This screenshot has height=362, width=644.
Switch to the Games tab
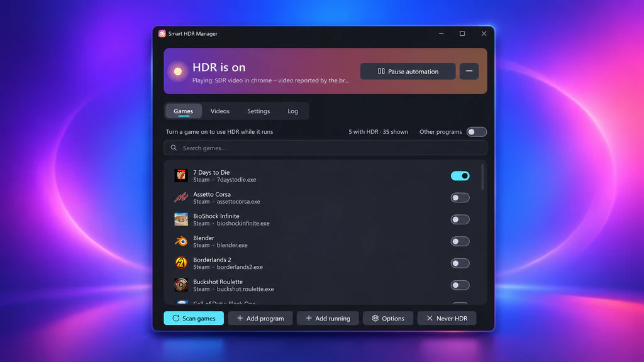pos(183,111)
